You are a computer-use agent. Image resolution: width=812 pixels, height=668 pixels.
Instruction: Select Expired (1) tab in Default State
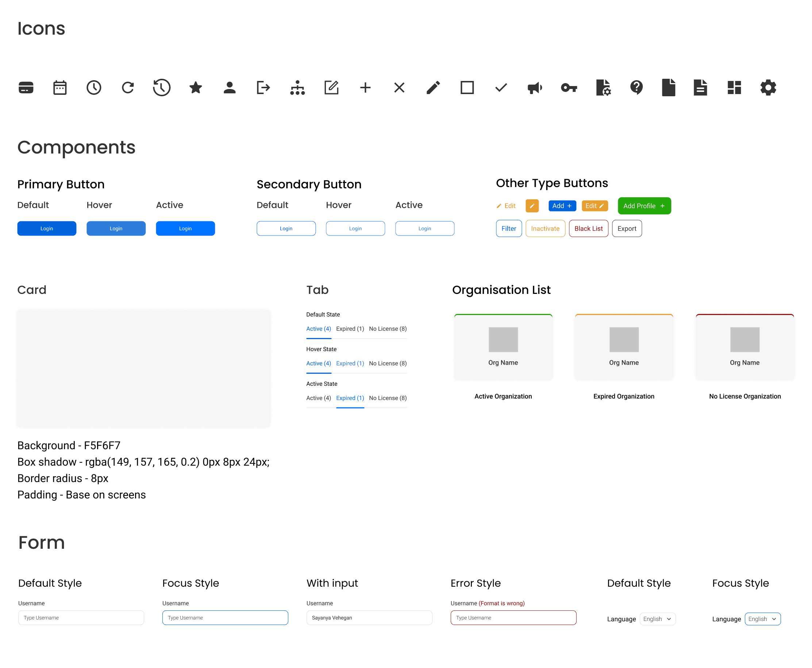coord(350,329)
